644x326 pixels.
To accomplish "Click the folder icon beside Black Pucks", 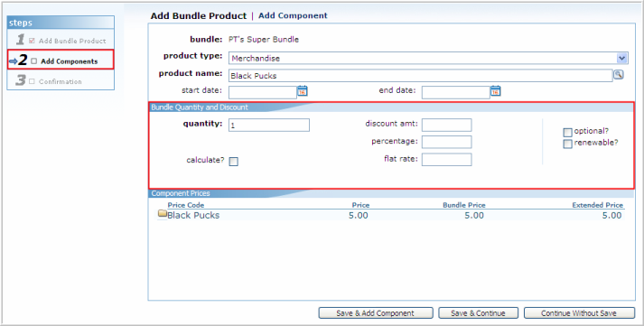I will pos(163,213).
